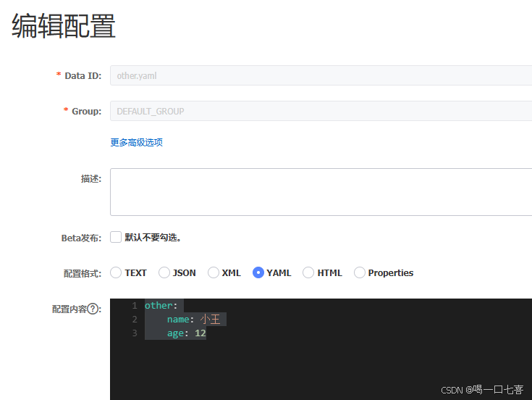
Task: Click the help icon next to 配置内容
Action: pyautogui.click(x=93, y=309)
